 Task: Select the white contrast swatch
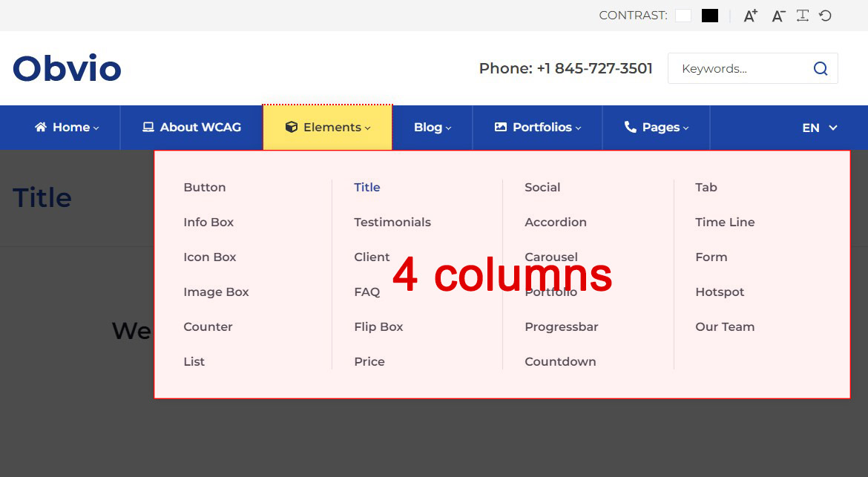(683, 16)
